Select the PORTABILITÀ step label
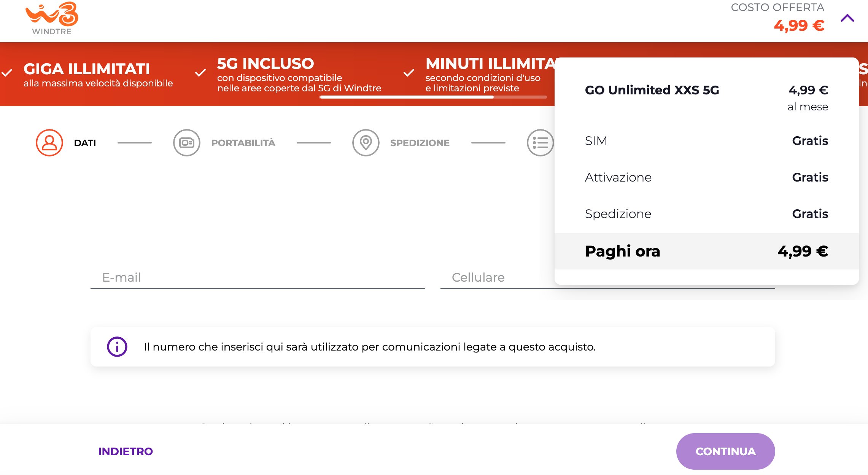 [x=243, y=143]
